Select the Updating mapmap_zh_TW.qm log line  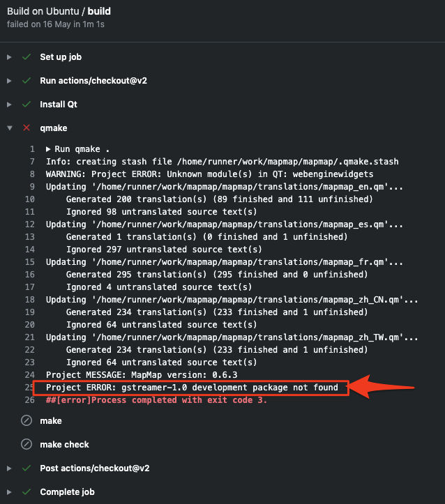tap(232, 337)
